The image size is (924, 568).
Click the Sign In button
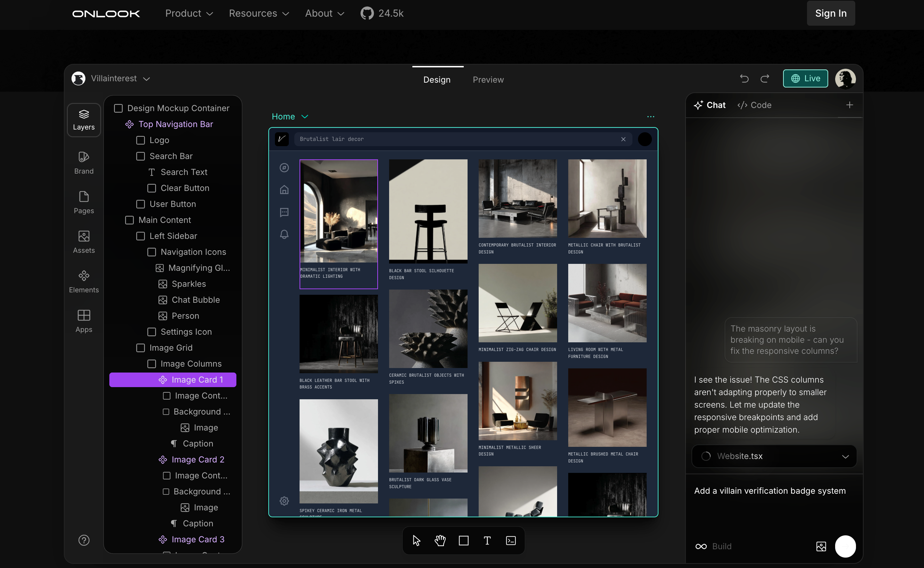831,13
